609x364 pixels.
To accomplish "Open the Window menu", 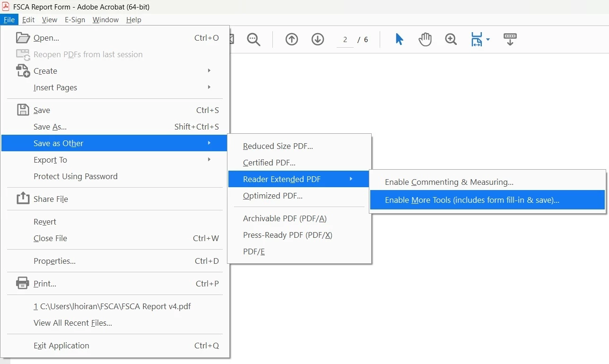I will point(105,20).
